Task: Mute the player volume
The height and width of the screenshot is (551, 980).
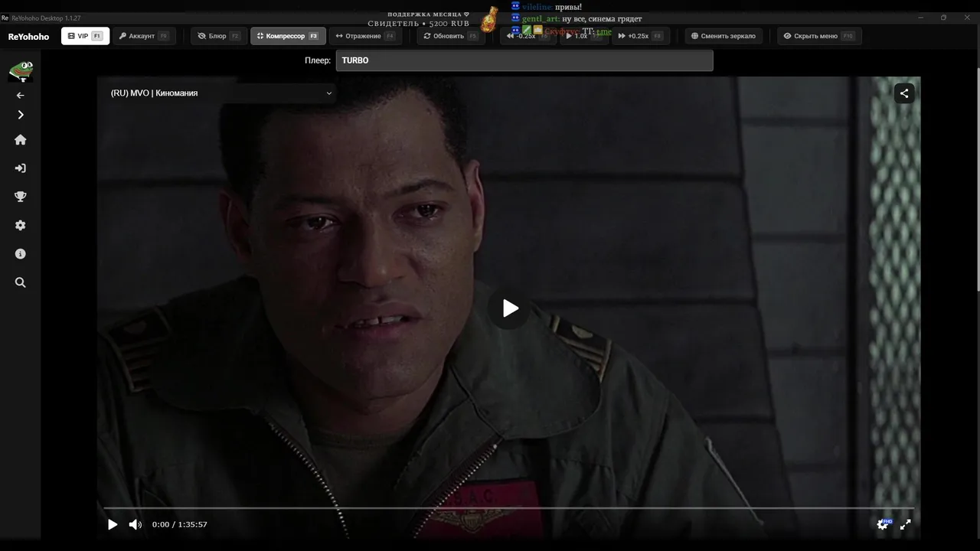Action: (x=135, y=524)
